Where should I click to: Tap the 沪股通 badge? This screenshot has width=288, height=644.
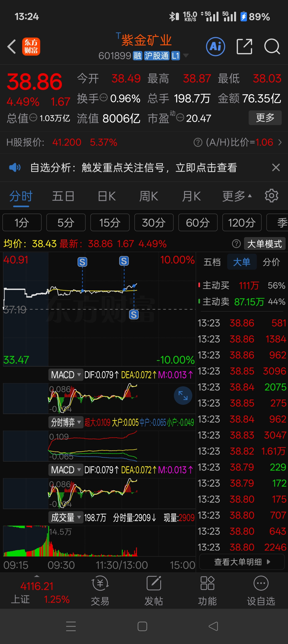(x=157, y=56)
